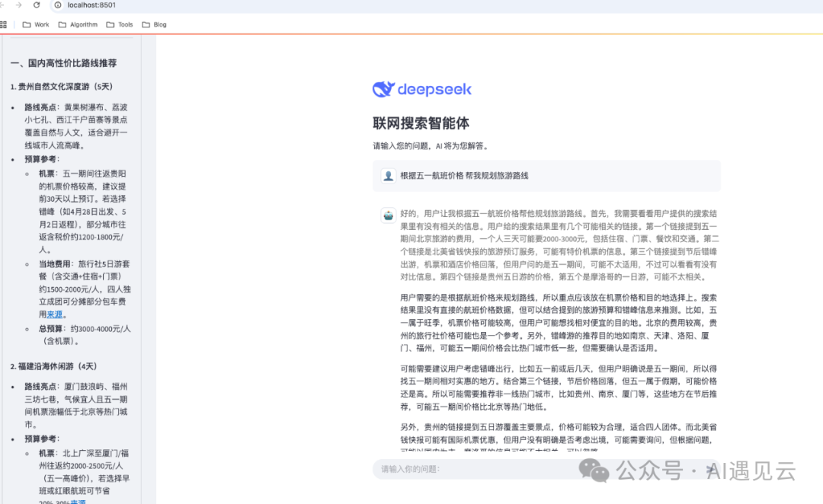Click reply paragraph starting "好的，用户让我根据五一航班价格"
The width and height of the screenshot is (823, 504).
click(559, 245)
